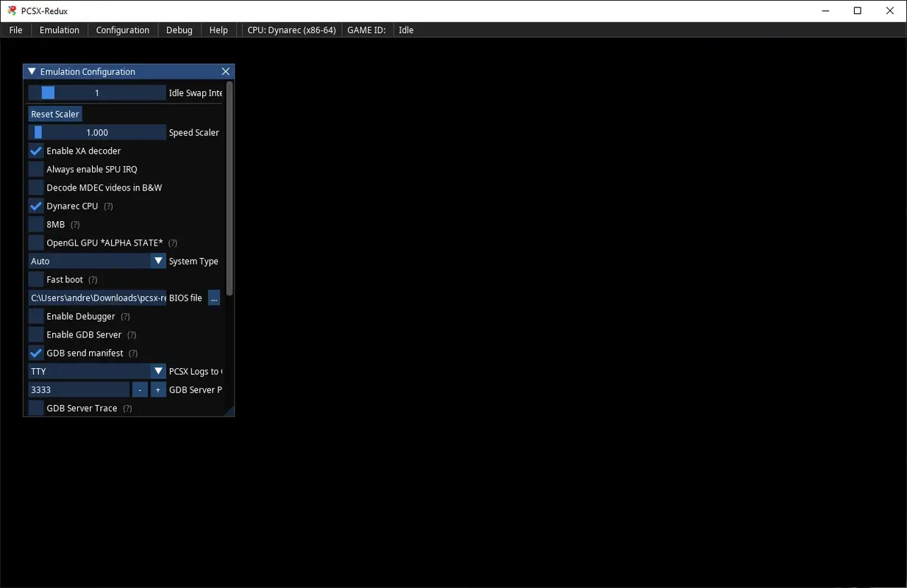Click the 8MB option's help icon

pyautogui.click(x=74, y=224)
